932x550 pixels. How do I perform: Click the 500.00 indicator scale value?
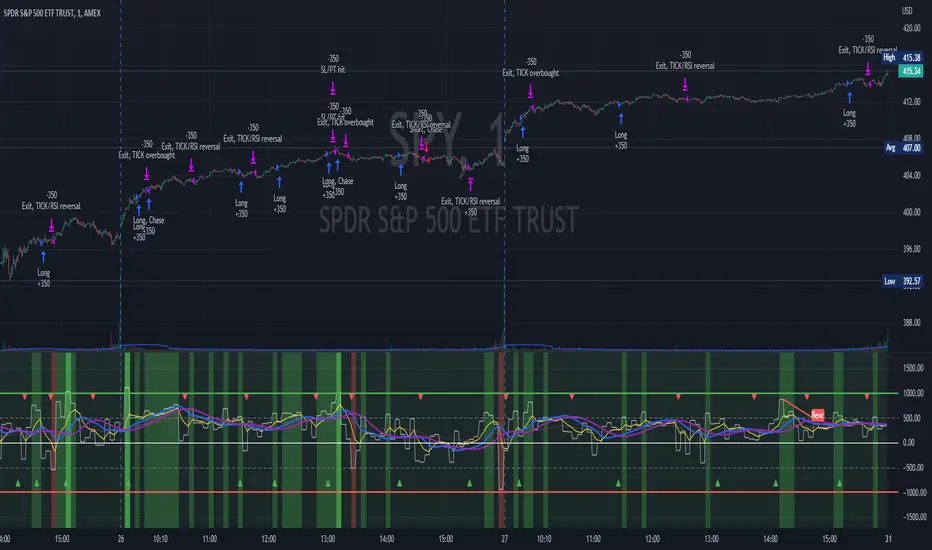(913, 418)
